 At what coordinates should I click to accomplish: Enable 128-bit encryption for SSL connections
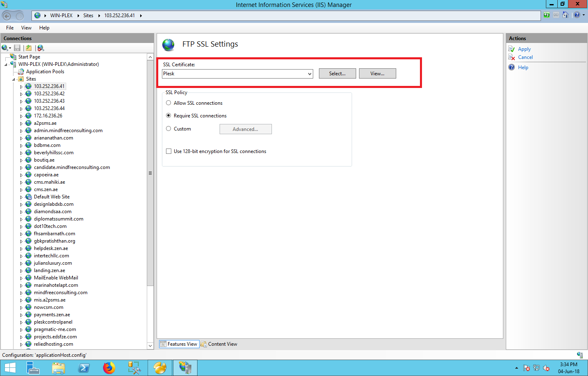click(168, 151)
